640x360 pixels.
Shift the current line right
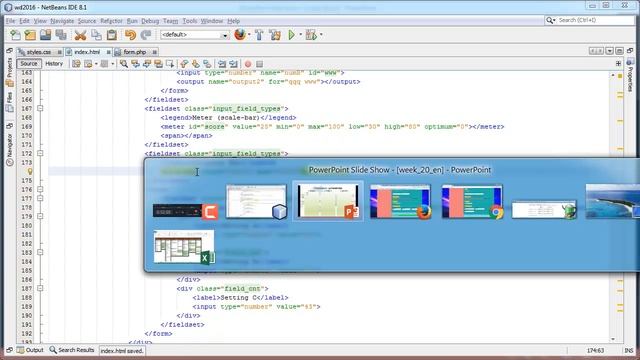tap(233, 64)
